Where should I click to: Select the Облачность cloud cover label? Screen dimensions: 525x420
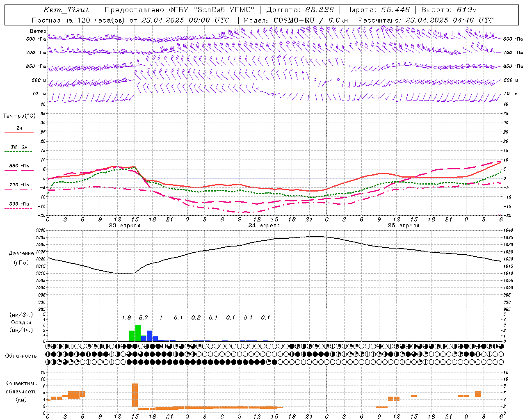point(21,356)
